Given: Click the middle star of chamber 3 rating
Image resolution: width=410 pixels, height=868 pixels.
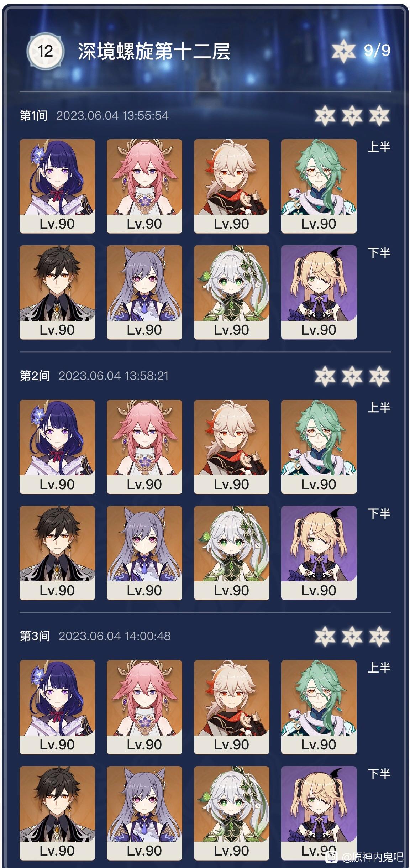Looking at the screenshot, I should click(x=352, y=636).
